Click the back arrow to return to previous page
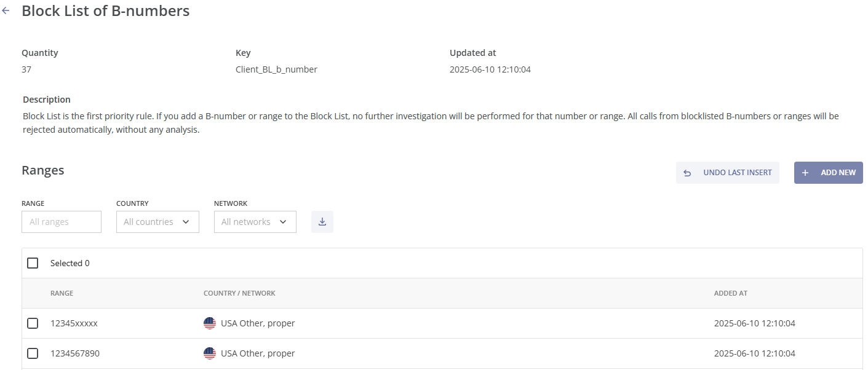Viewport: 868px width, 370px height. pos(6,10)
